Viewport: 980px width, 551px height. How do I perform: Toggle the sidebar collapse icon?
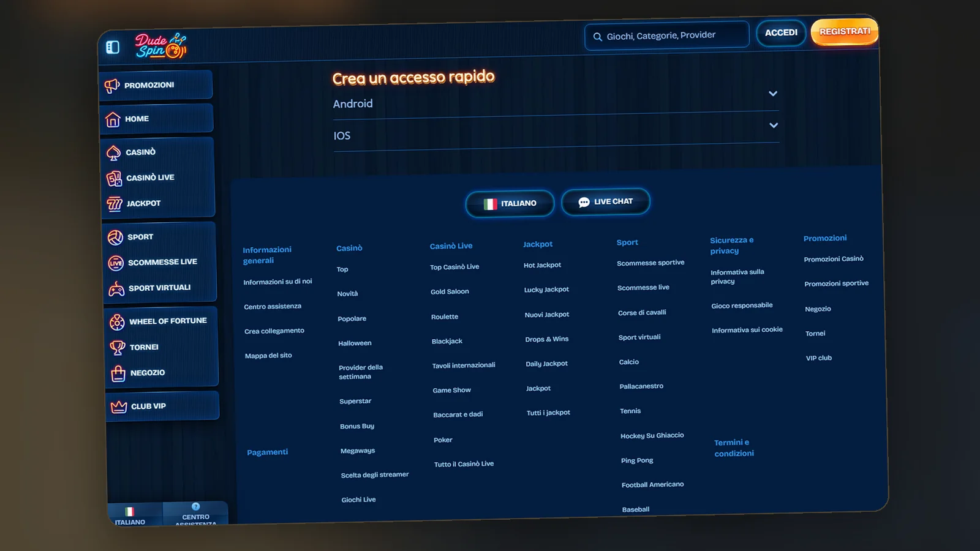tap(113, 47)
